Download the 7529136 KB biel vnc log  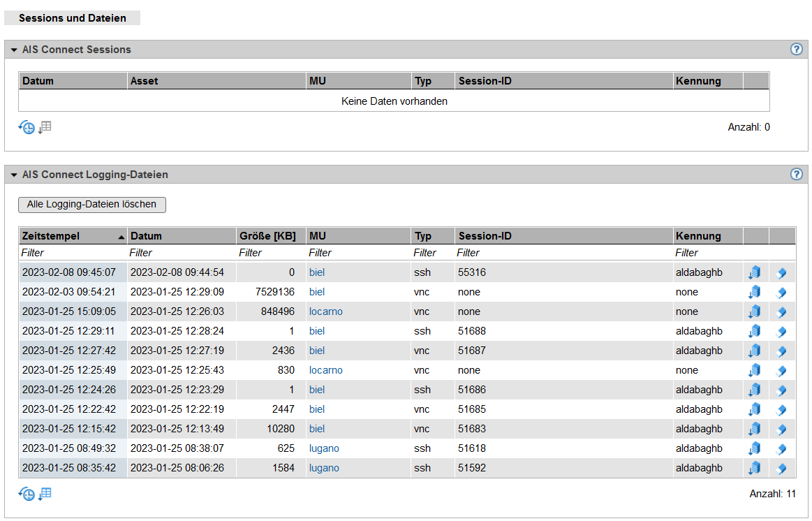point(754,292)
